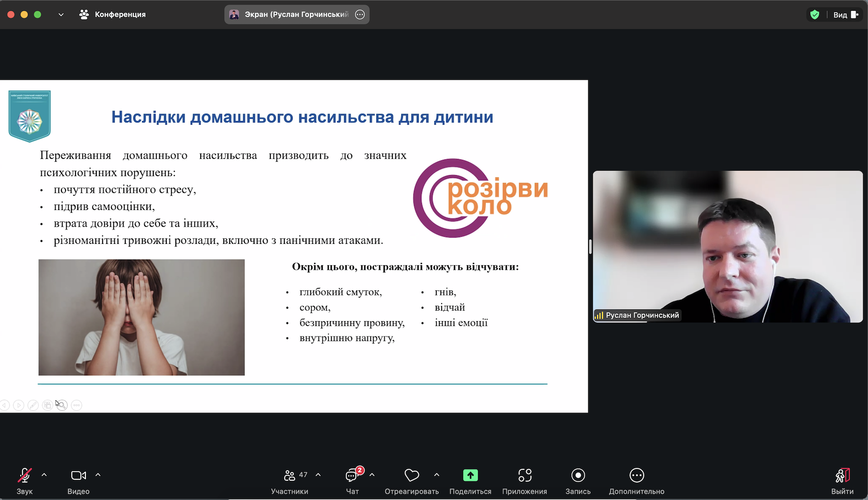Open the Приложения apps icon
Screen dimensions: 868x500
click(x=524, y=476)
